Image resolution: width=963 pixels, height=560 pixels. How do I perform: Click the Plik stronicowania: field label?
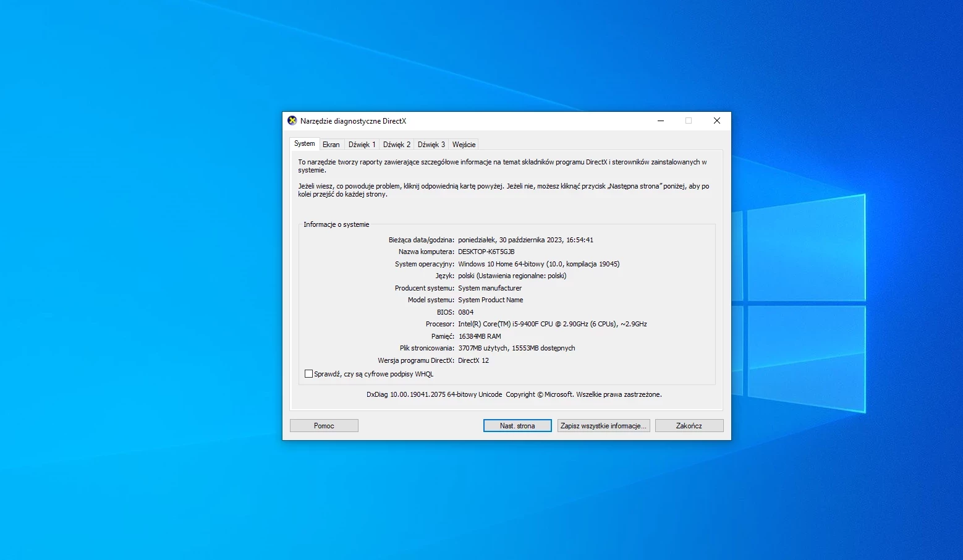(x=427, y=348)
